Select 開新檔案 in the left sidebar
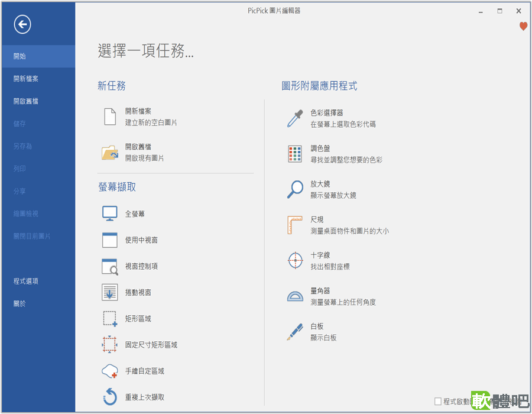The width and height of the screenshot is (532, 414). coord(38,79)
